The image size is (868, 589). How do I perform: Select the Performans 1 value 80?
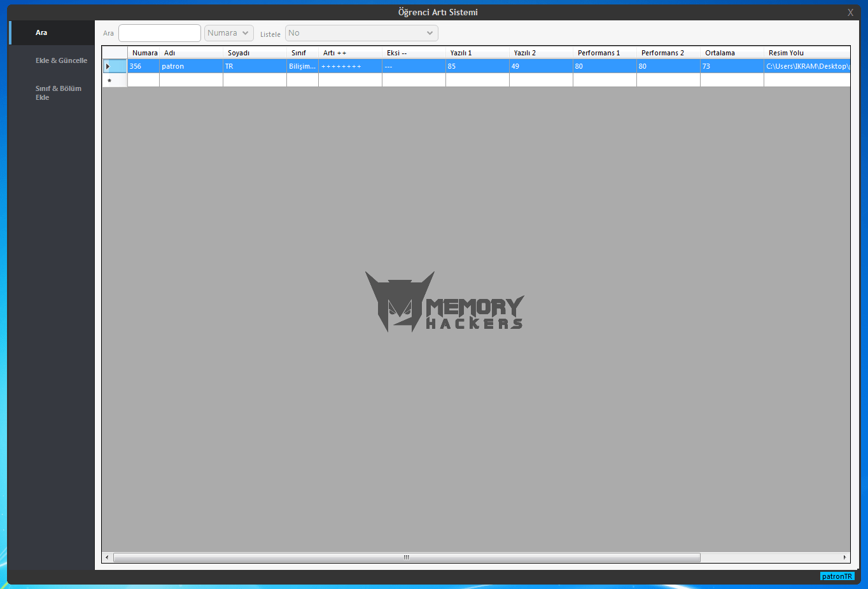[x=605, y=66]
